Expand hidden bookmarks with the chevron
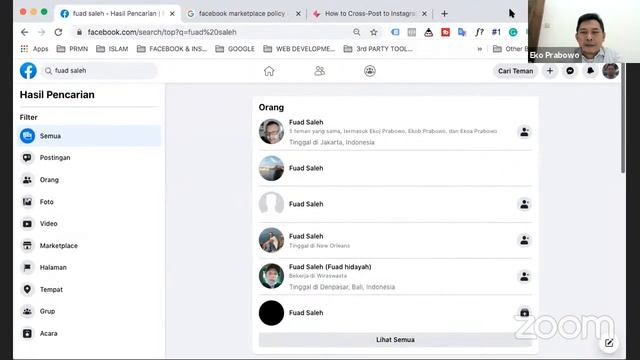This screenshot has height=360, width=640. (x=480, y=49)
